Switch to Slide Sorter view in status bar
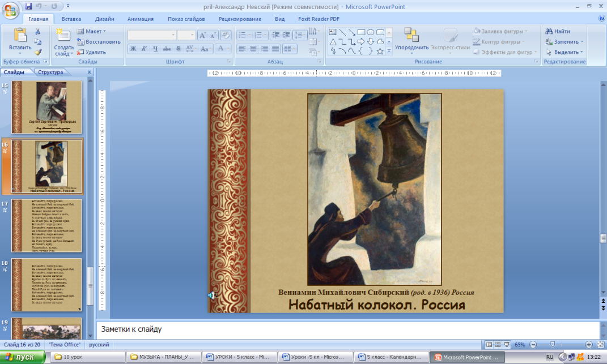The width and height of the screenshot is (607, 364). pos(498,345)
